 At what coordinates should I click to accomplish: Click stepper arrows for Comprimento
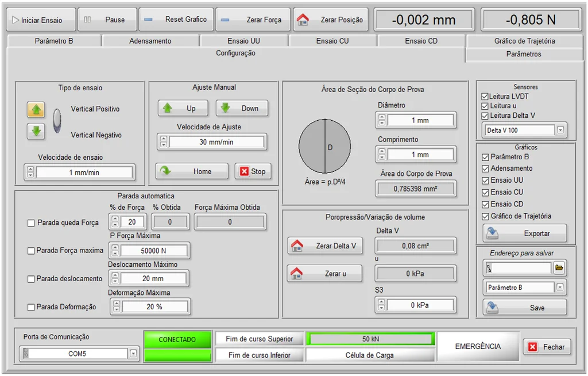point(382,155)
